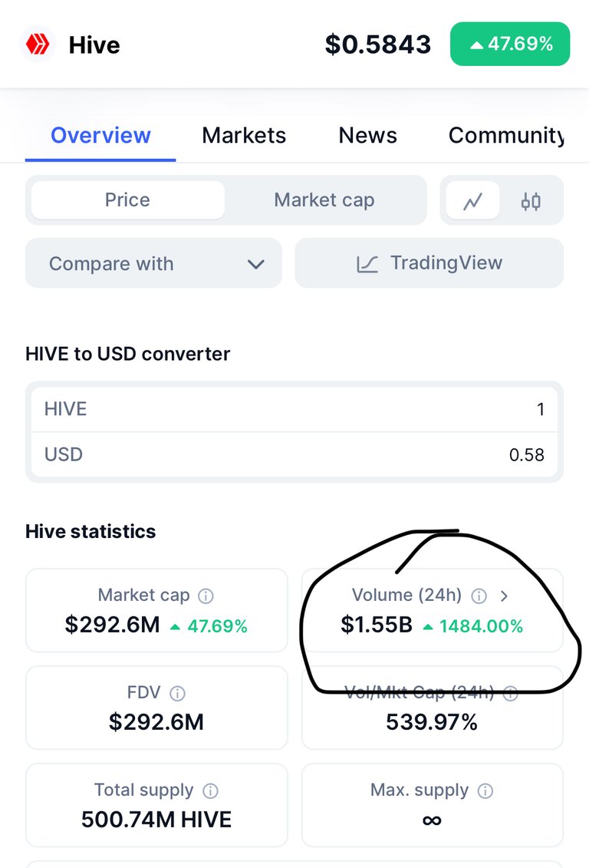Image resolution: width=589 pixels, height=868 pixels.
Task: Click the green 47.69% change badge
Action: [510, 44]
